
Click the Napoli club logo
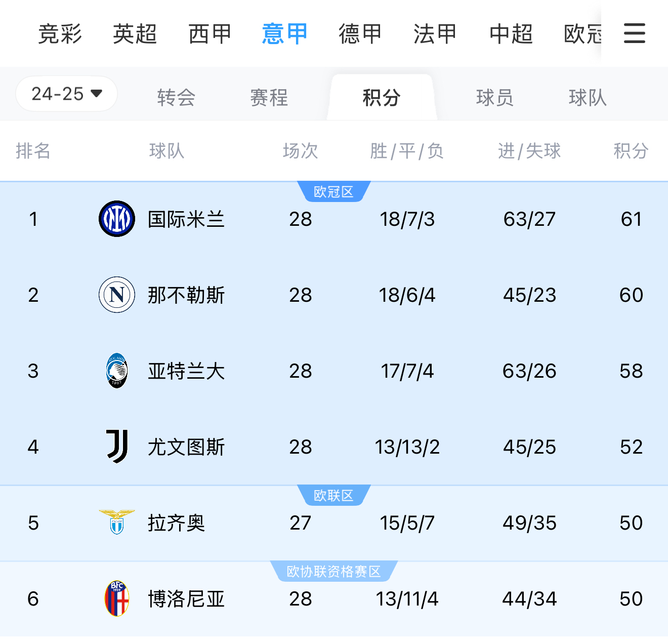coord(117,295)
